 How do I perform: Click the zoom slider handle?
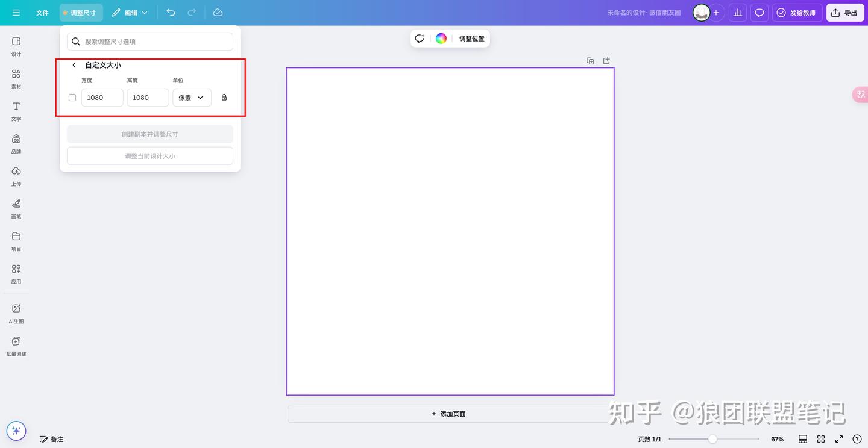(x=712, y=439)
